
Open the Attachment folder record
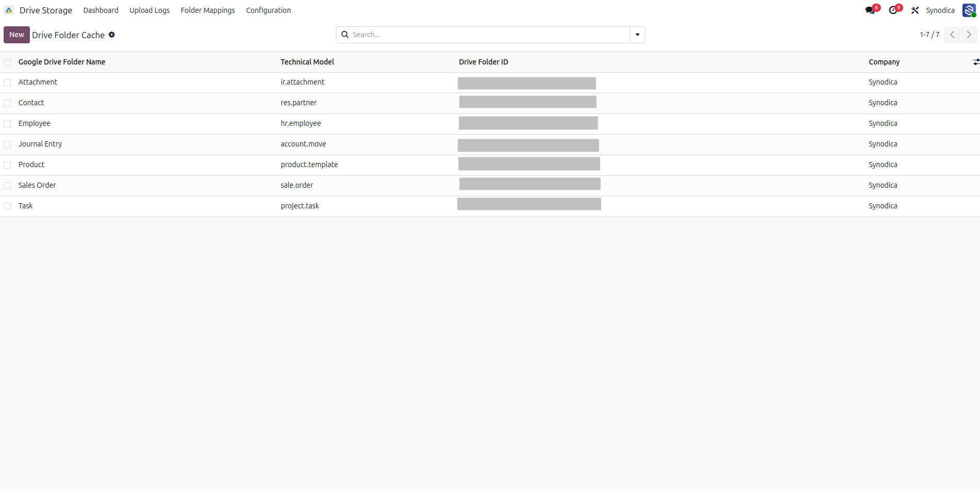[38, 82]
